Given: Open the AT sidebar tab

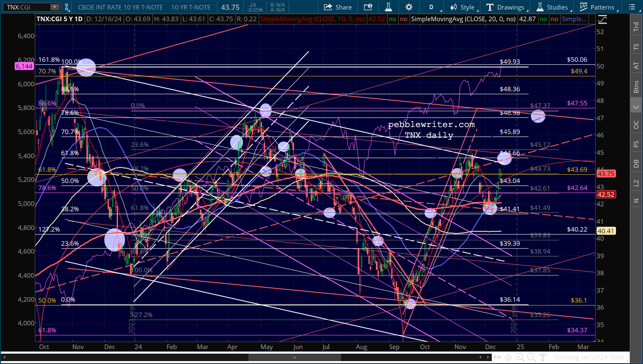Looking at the screenshot, I should (x=636, y=65).
